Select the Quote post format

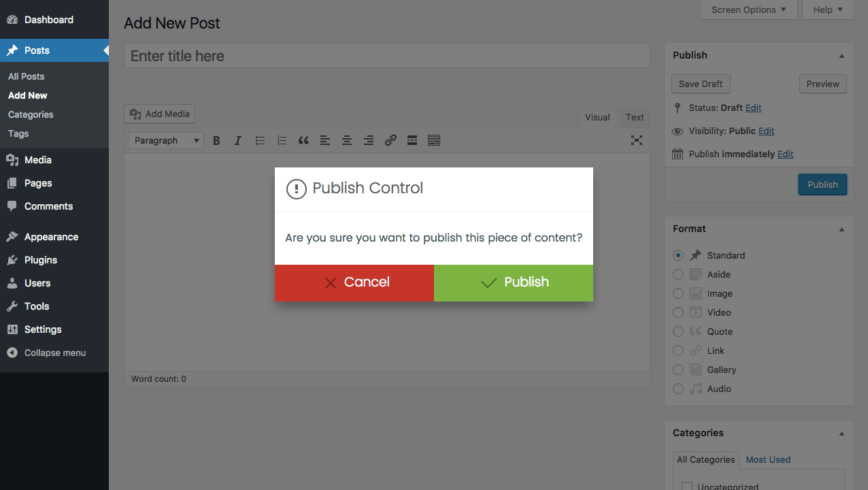click(678, 331)
